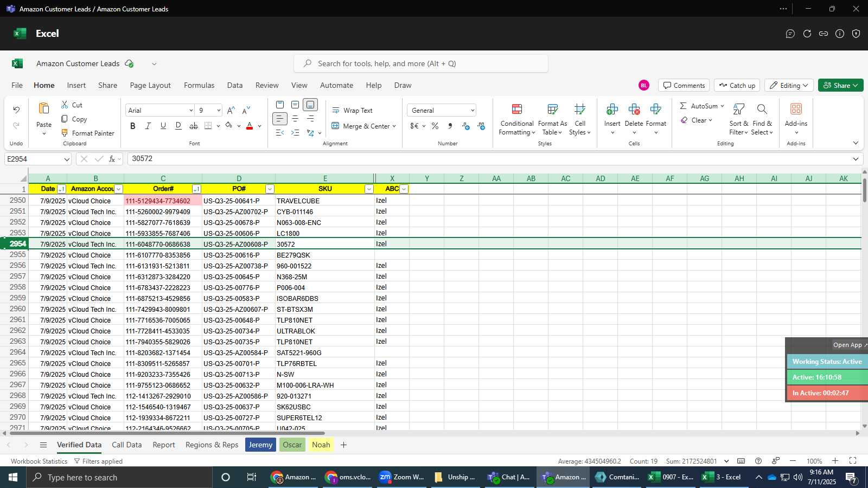Toggle Bold formatting
The image size is (868, 488).
pyautogui.click(x=133, y=126)
